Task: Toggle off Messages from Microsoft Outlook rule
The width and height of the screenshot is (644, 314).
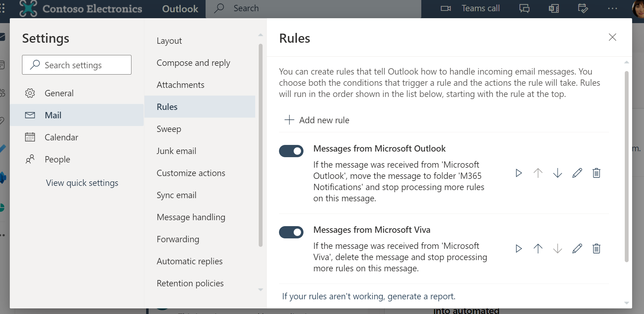Action: tap(291, 151)
